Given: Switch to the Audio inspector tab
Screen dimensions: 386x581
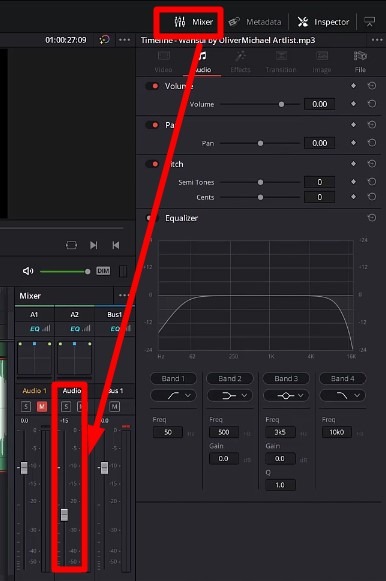Looking at the screenshot, I should (x=202, y=62).
